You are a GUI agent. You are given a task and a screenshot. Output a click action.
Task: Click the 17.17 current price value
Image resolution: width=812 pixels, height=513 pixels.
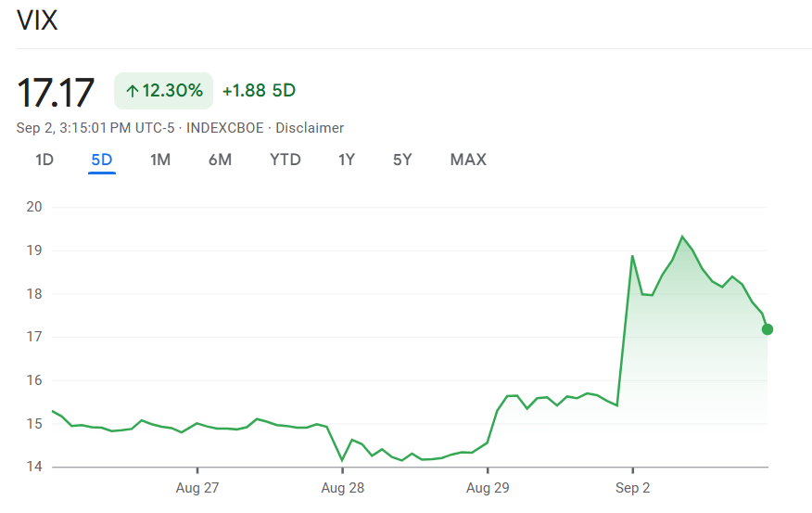(57, 93)
